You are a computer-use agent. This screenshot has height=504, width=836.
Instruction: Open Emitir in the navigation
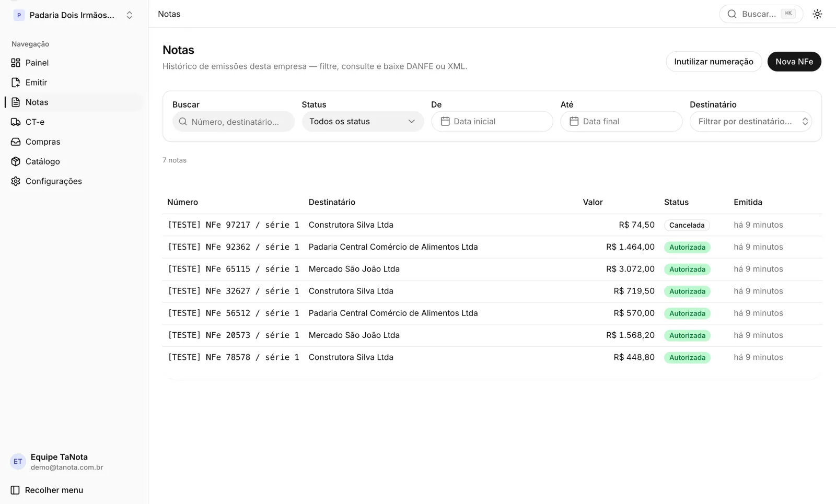[x=74, y=83]
